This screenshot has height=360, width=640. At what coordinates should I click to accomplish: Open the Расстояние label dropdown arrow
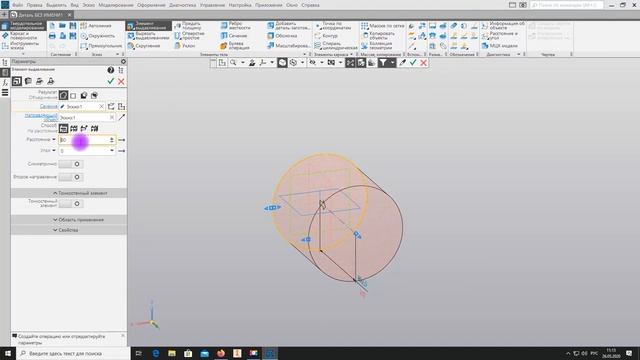54,140
